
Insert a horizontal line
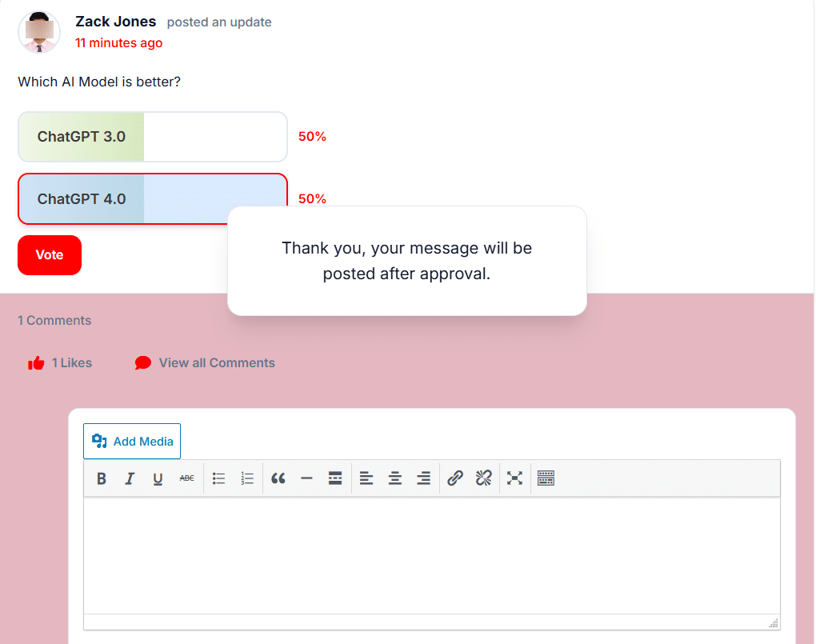307,478
